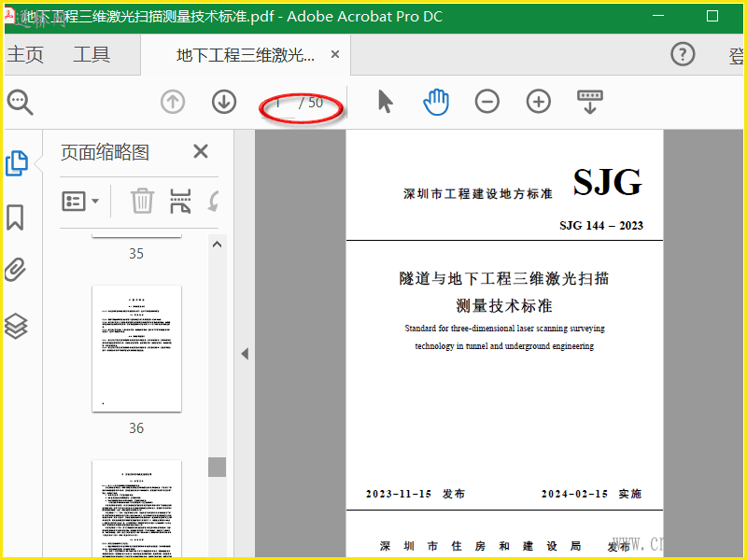Image resolution: width=747 pixels, height=560 pixels.
Task: Click the current page number field
Action: coord(278,103)
